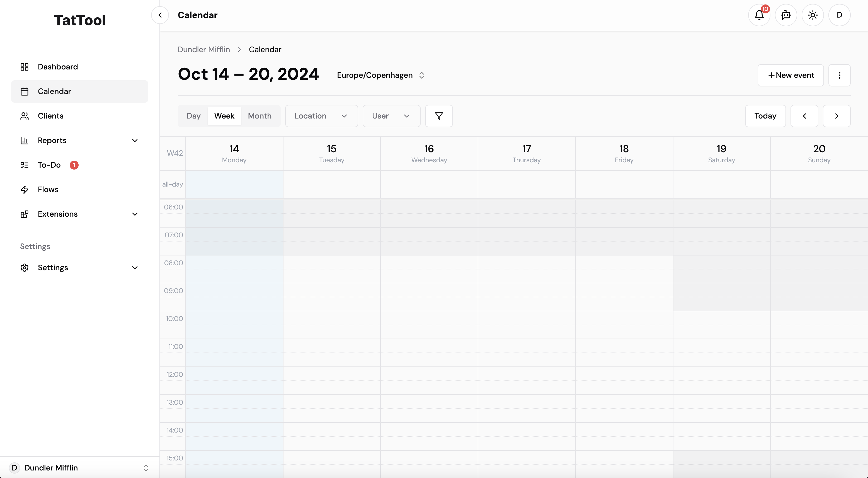Go to the next week arrow
The image size is (868, 478).
(x=837, y=116)
